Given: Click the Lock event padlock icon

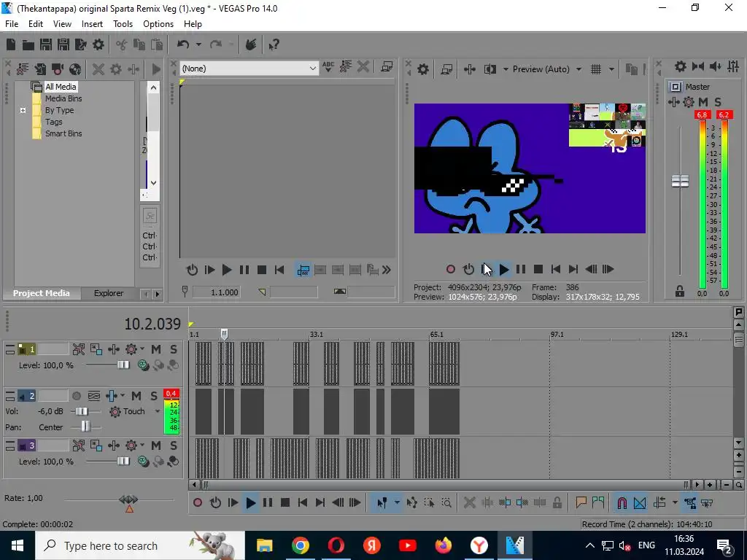Looking at the screenshot, I should [x=557, y=503].
